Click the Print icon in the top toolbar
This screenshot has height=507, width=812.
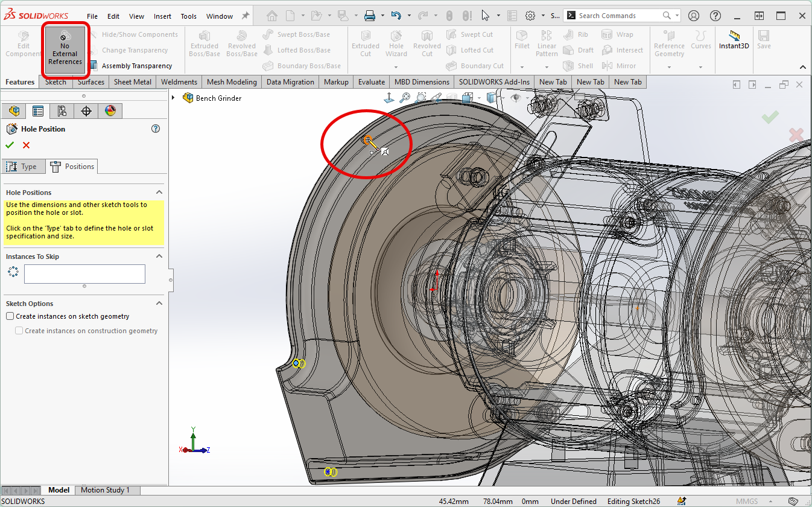pyautogui.click(x=370, y=16)
